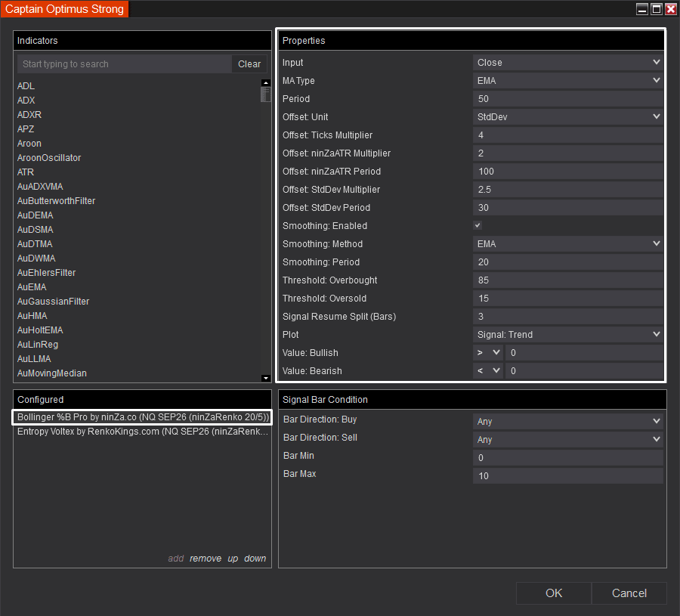Viewport: 680px width, 616px height.
Task: Select AroonOscillator in Indicators list
Action: click(49, 157)
